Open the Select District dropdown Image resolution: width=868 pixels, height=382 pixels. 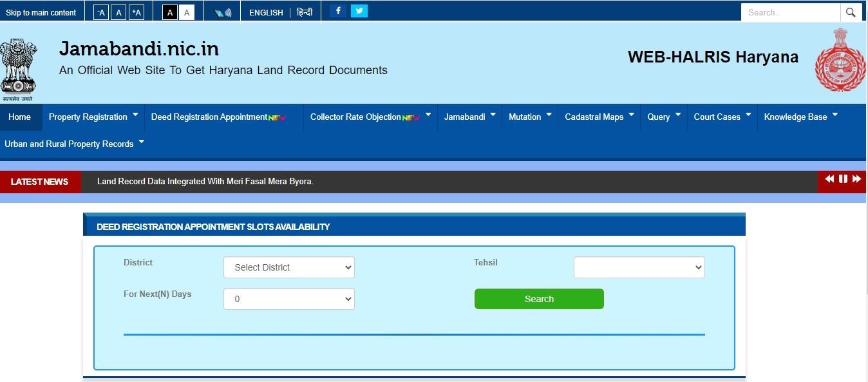pos(288,267)
